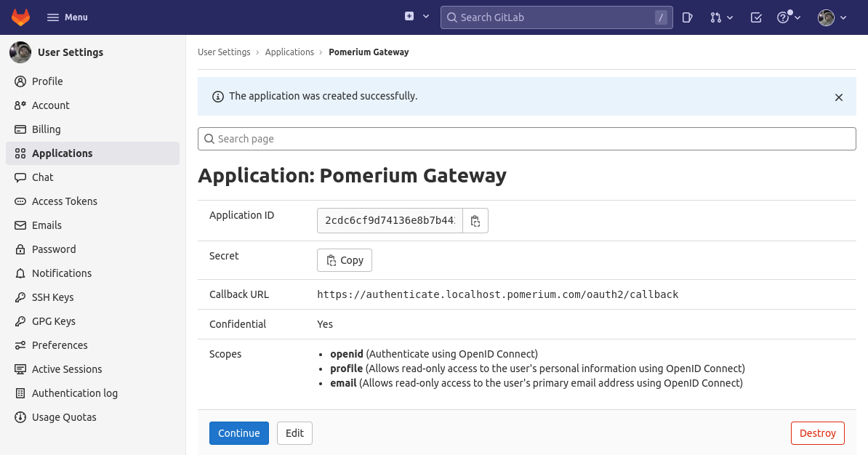The height and width of the screenshot is (455, 868).
Task: Click the Search page input field
Action: click(526, 139)
